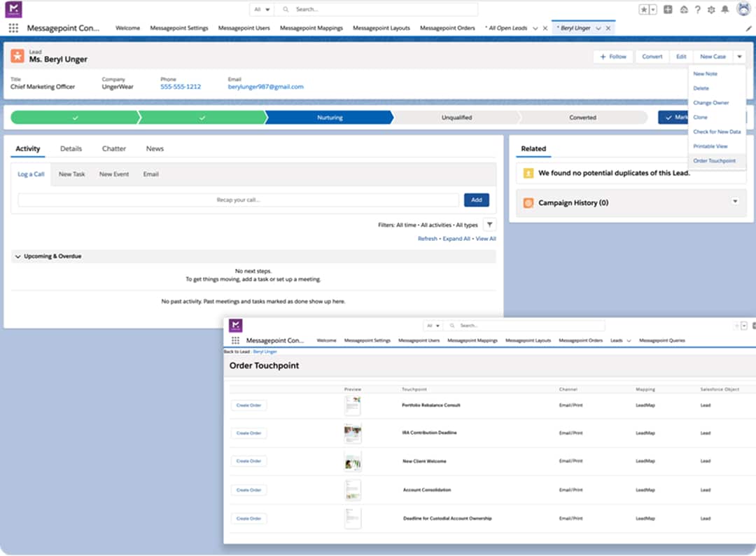Click the Messagepoint purple logo top-left
The width and height of the screenshot is (756, 556).
[x=13, y=8]
